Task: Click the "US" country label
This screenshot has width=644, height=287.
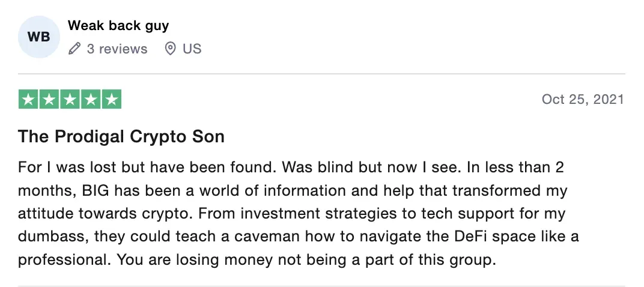Action: (x=192, y=49)
